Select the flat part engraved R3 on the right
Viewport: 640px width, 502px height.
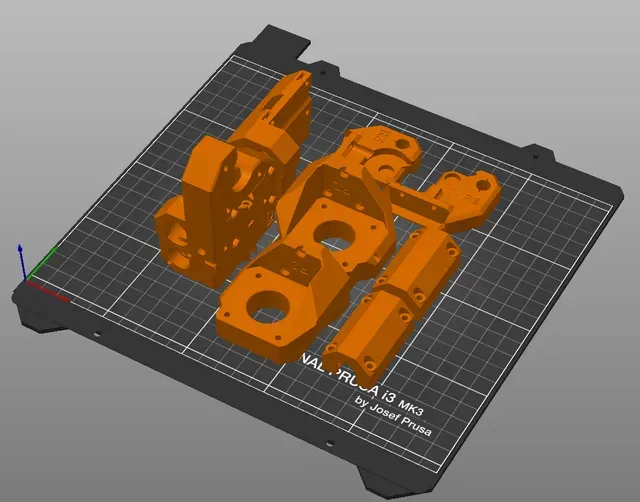457,200
